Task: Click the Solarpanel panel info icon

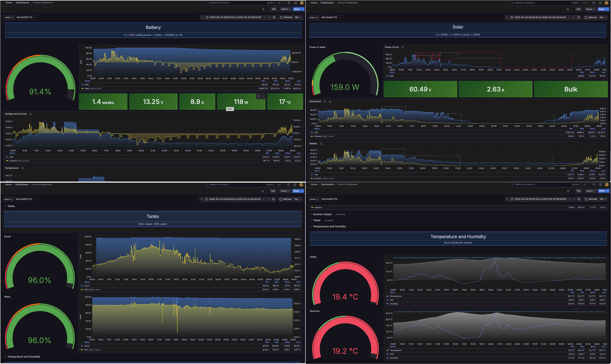Action: tap(325, 102)
